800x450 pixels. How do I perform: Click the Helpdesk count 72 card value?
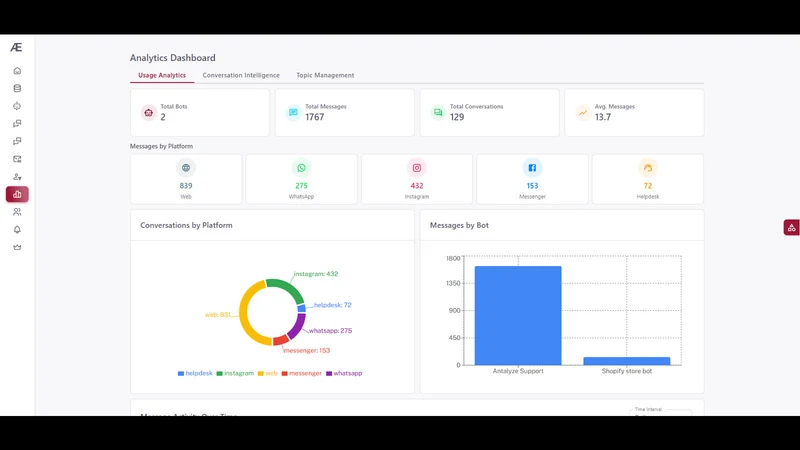pos(647,186)
